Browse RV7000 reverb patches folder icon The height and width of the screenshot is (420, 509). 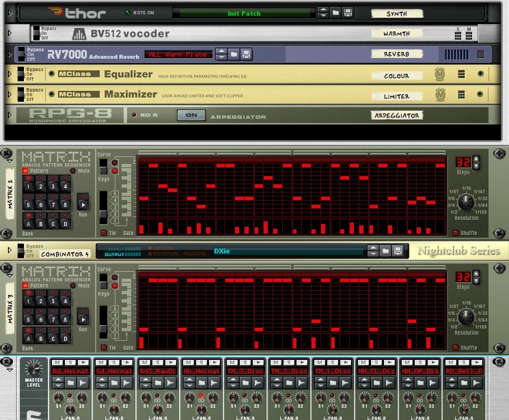[x=234, y=54]
